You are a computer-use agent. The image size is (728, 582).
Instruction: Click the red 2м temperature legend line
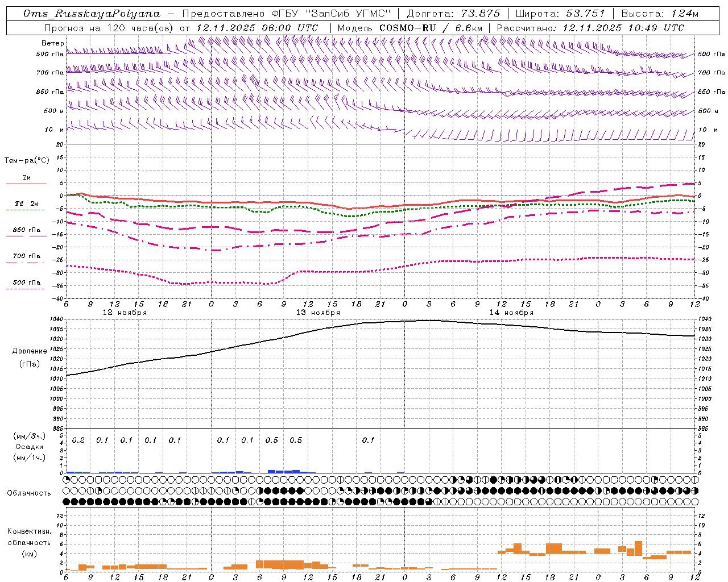[26, 184]
